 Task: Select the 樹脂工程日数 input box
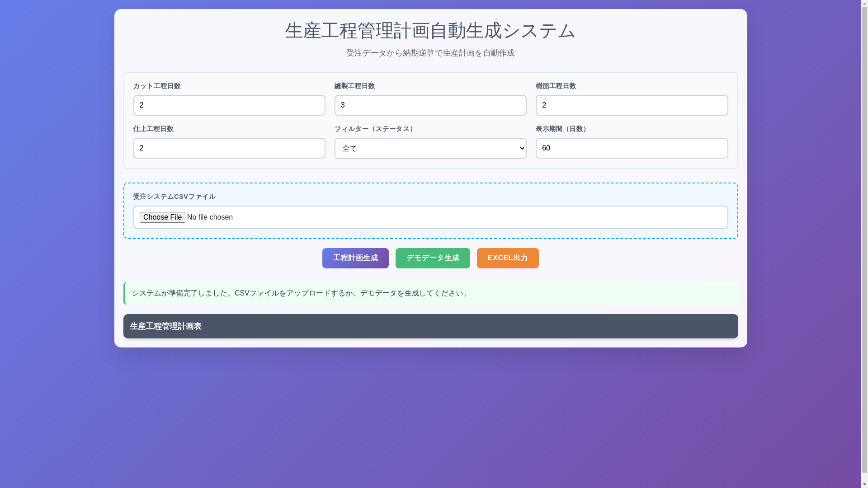point(632,105)
